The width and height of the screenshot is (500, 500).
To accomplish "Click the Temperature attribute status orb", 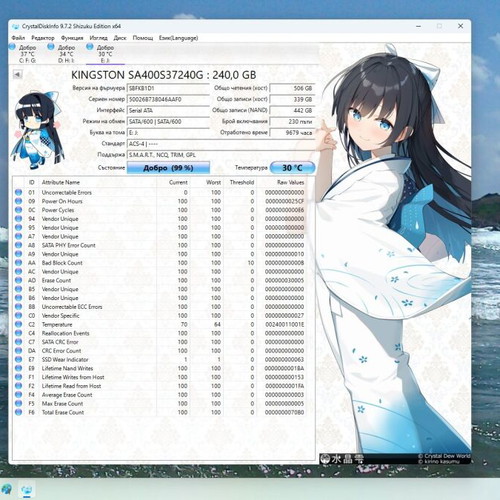I will coord(19,324).
